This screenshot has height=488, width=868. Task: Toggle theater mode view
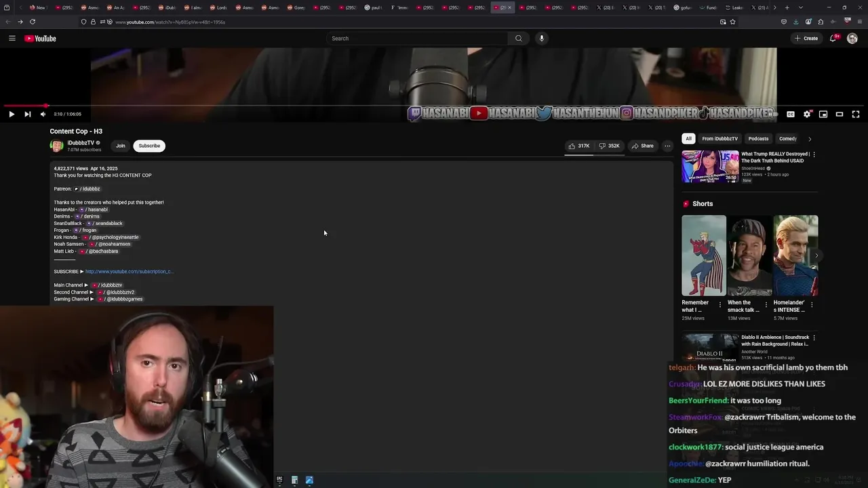(840, 115)
